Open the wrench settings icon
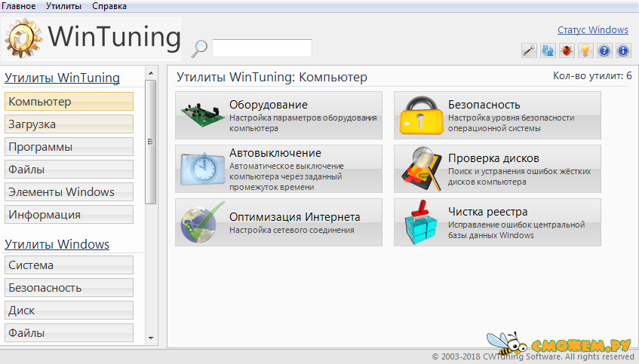 pos(529,50)
